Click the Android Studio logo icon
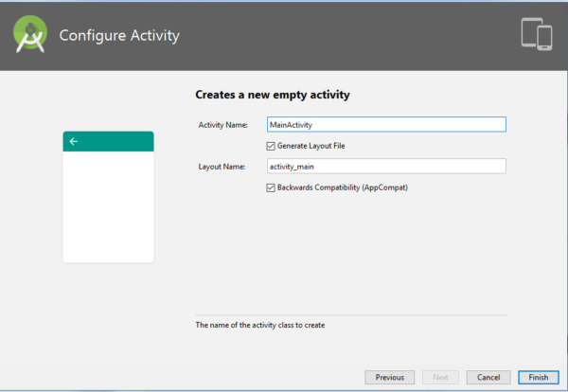The image size is (568, 392). coord(29,35)
